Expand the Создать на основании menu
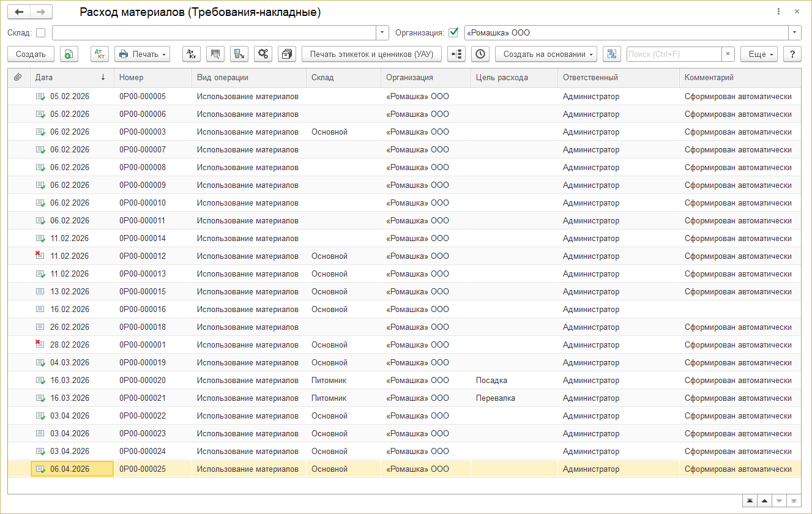Image resolution: width=812 pixels, height=514 pixels. [546, 54]
